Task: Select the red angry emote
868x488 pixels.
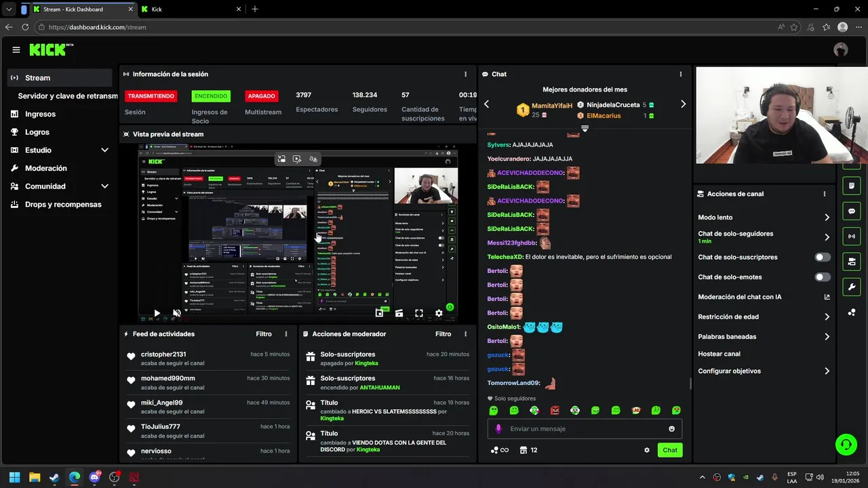Action: (x=555, y=411)
